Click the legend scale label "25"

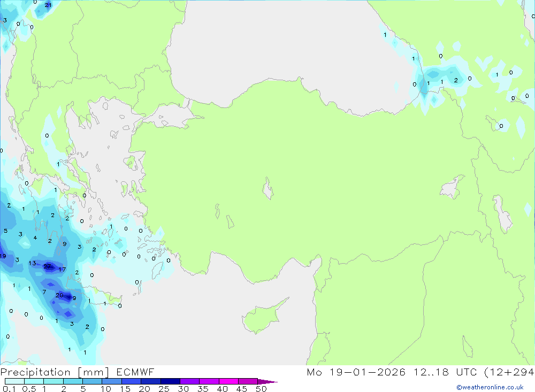click(164, 389)
